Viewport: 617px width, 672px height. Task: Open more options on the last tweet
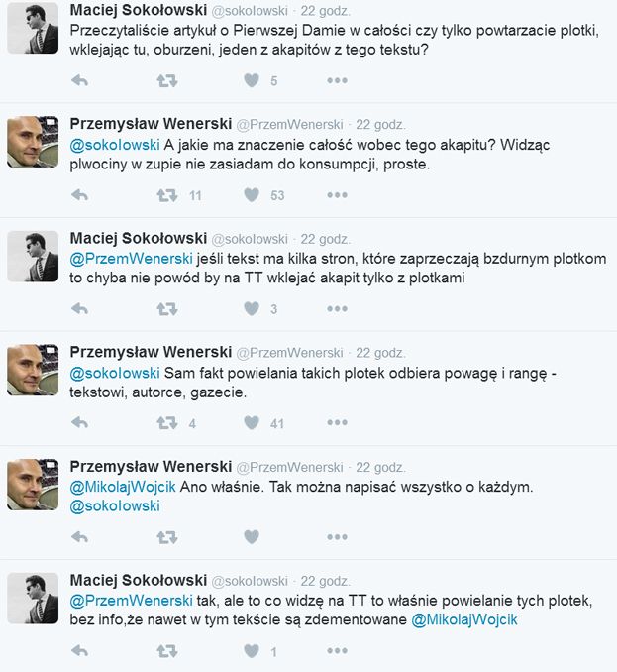338,651
